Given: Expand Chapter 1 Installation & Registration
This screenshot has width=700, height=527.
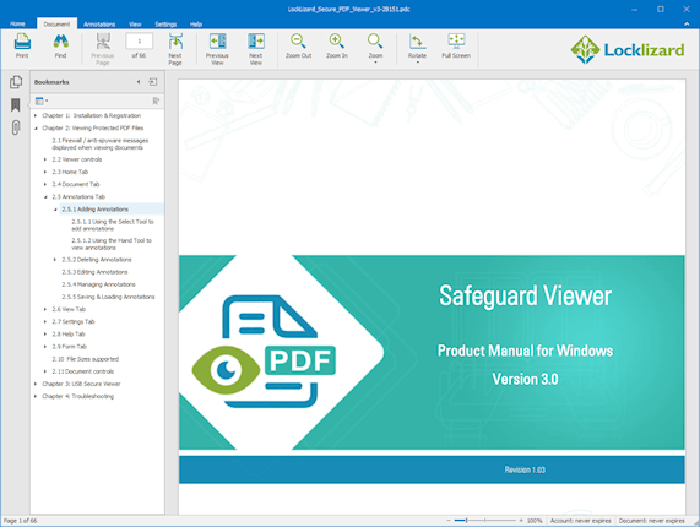Looking at the screenshot, I should 35,116.
